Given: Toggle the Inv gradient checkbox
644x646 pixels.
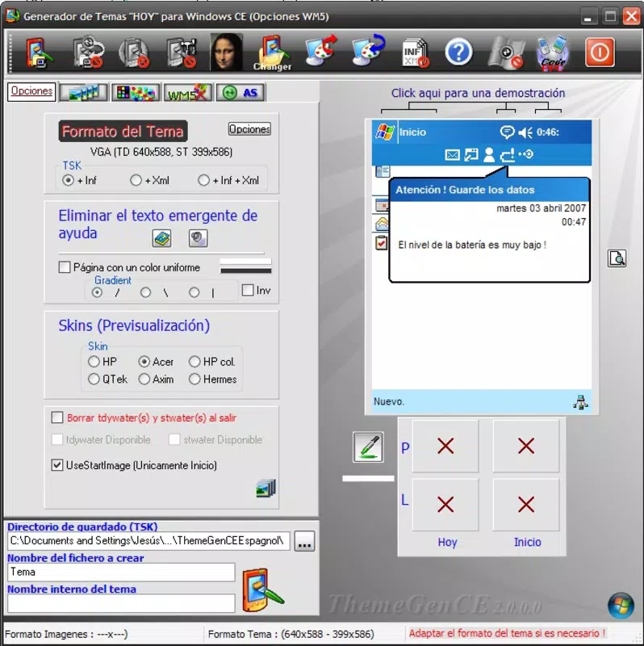Looking at the screenshot, I should [x=248, y=290].
